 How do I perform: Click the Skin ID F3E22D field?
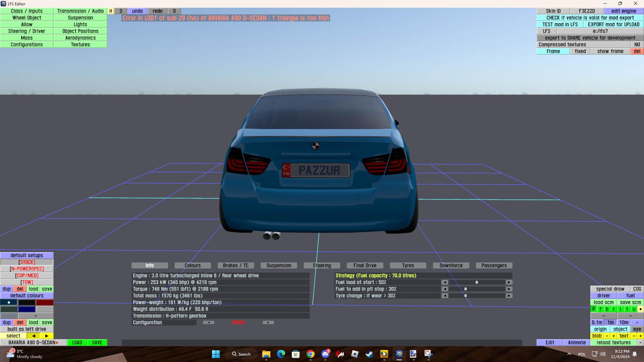point(587,11)
